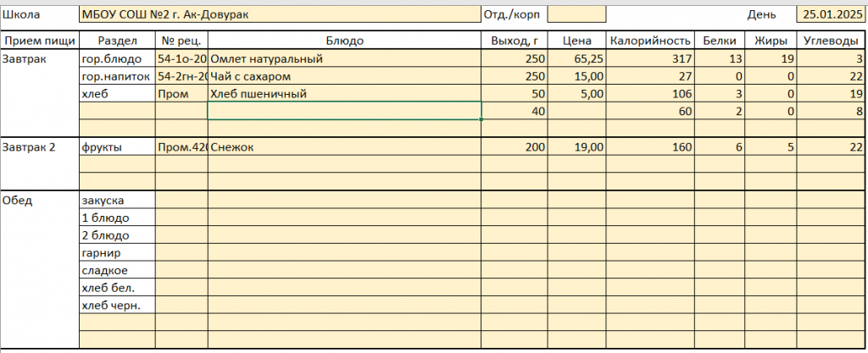Click the хлеб черн. section cell
The width and height of the screenshot is (868, 353).
tap(117, 306)
